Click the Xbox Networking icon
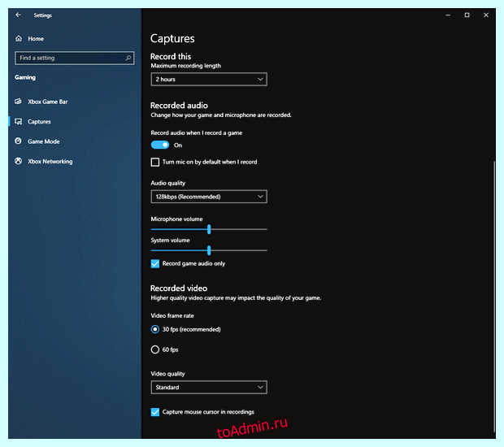Screen dimensions: 504x447 (19, 161)
